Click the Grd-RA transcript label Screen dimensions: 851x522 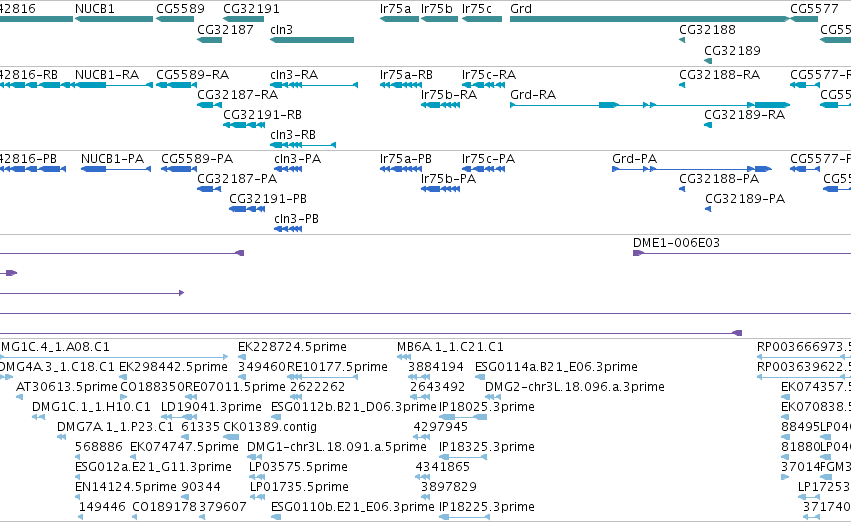(x=533, y=94)
